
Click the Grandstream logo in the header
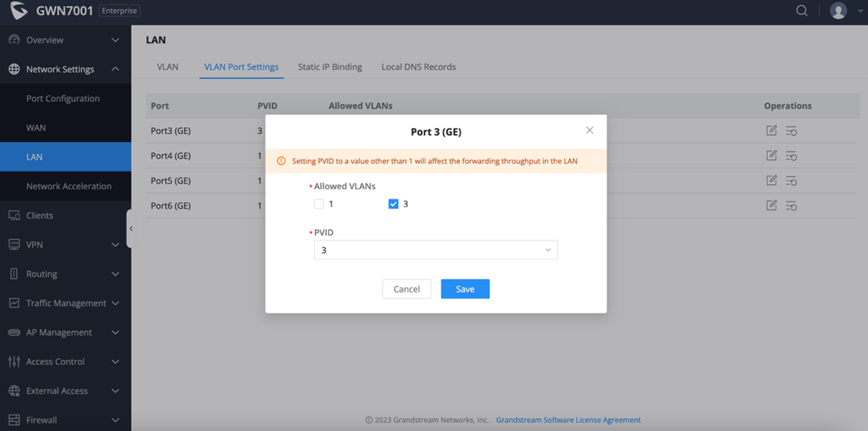click(x=18, y=11)
